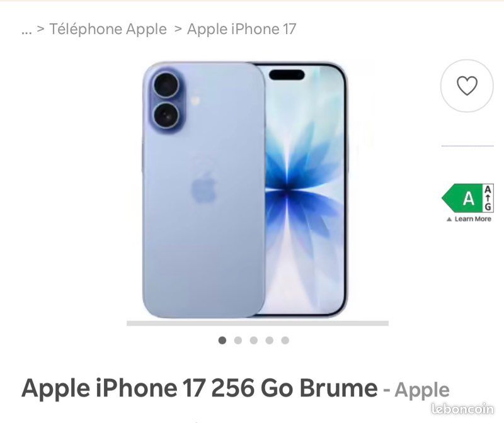Jump to the fourth carousel image dot
The width and height of the screenshot is (504, 423).
[270, 340]
